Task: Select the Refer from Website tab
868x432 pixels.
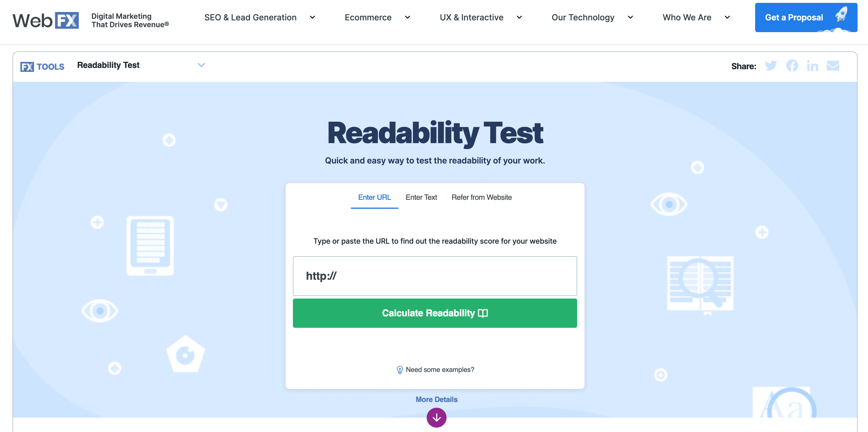Action: pos(482,197)
